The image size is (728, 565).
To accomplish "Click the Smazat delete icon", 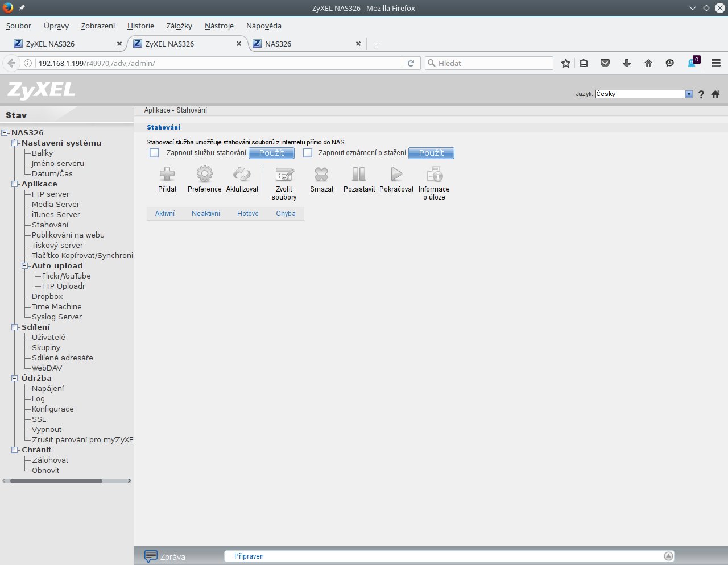I will (321, 175).
